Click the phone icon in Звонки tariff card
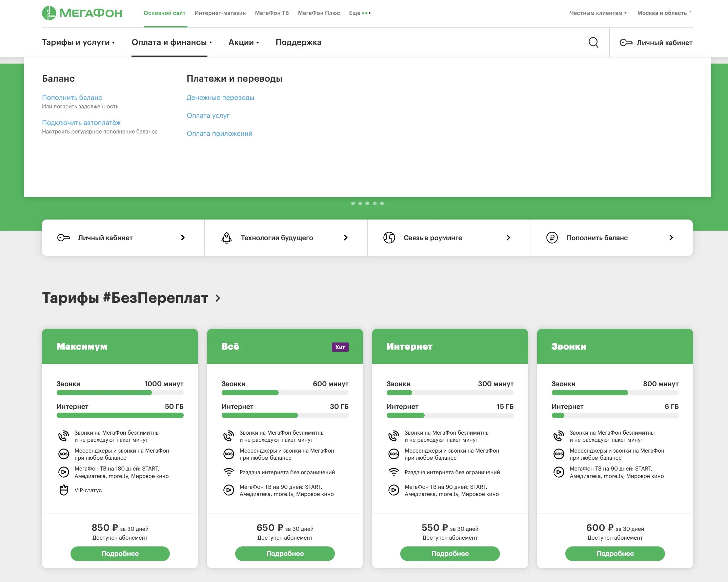 (559, 436)
